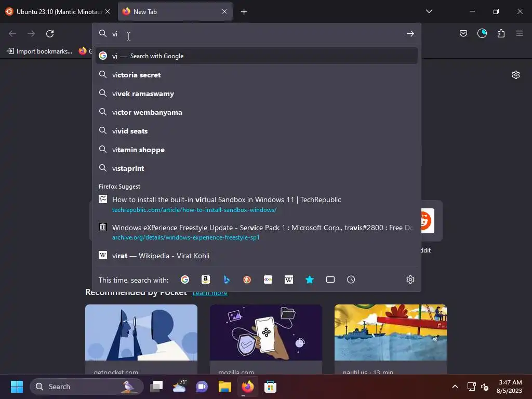Choose the 'victoria secret' suggestion
Viewport: 532px width, 399px height.
coord(257,75)
